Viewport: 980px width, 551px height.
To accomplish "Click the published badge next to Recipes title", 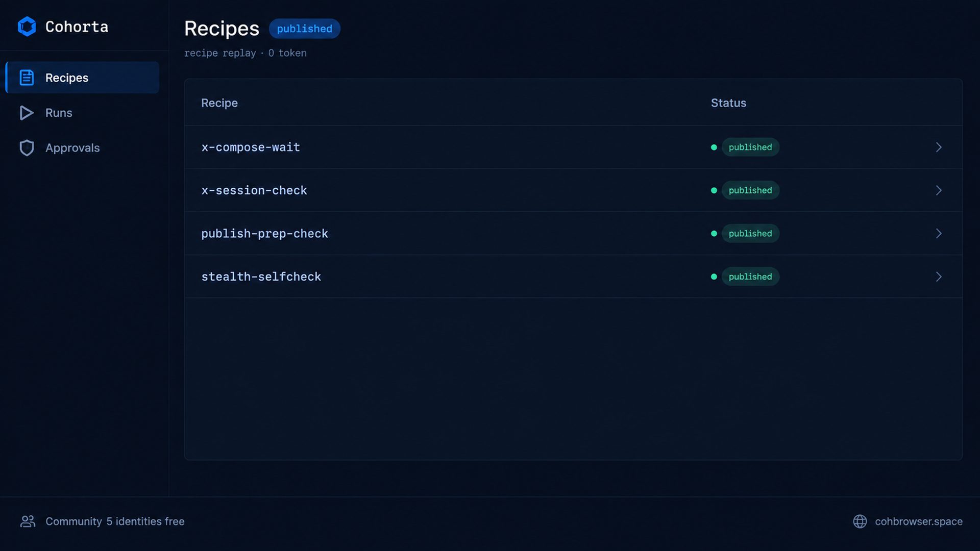I will (x=304, y=29).
